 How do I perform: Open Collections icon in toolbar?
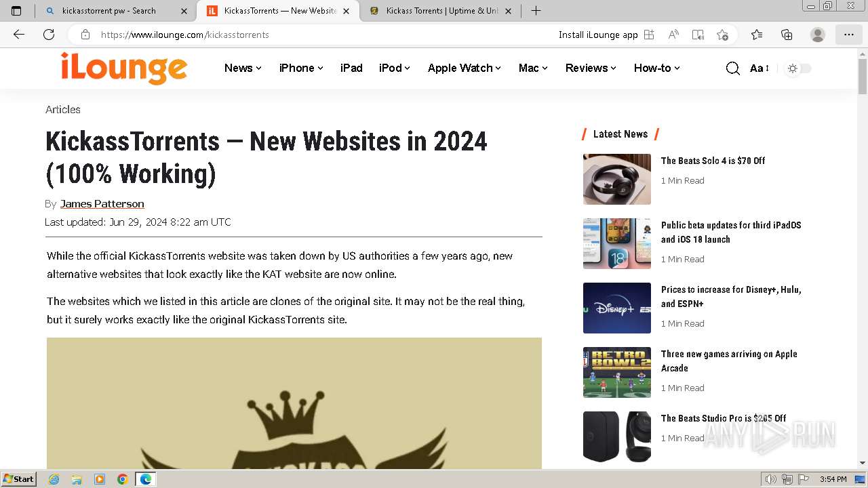click(787, 35)
